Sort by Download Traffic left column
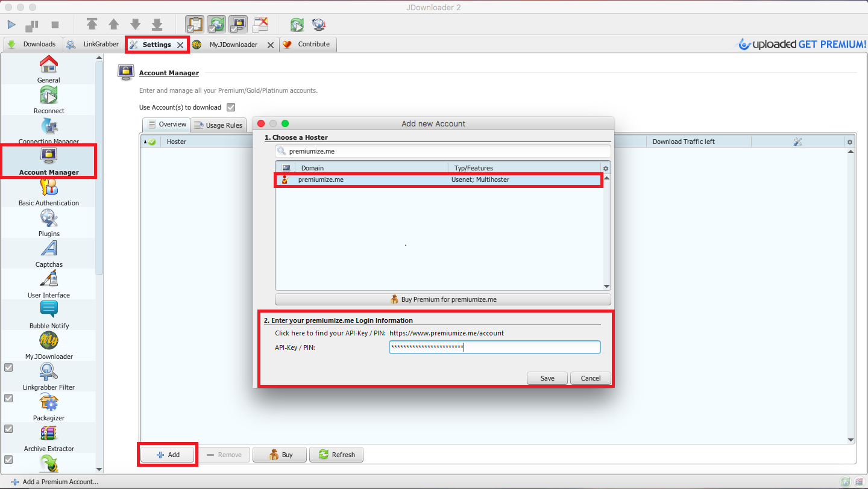Viewport: 868px width, 489px height. [699, 142]
